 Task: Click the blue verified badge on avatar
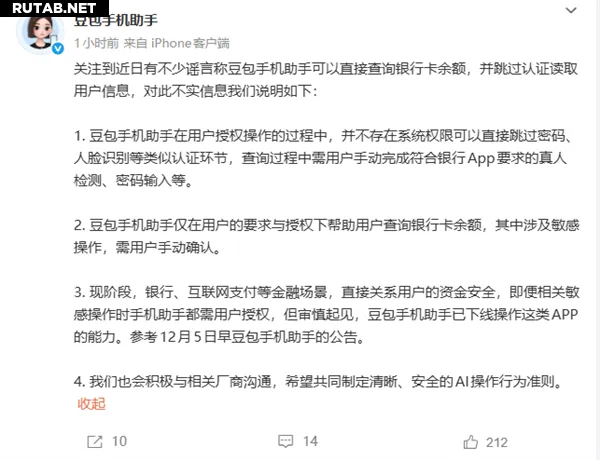click(x=58, y=49)
